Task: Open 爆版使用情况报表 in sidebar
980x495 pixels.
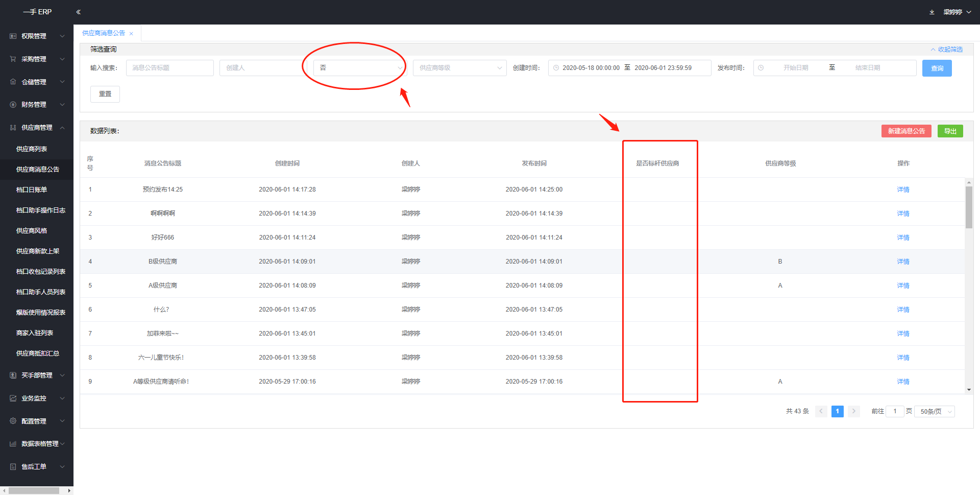Action: click(41, 313)
